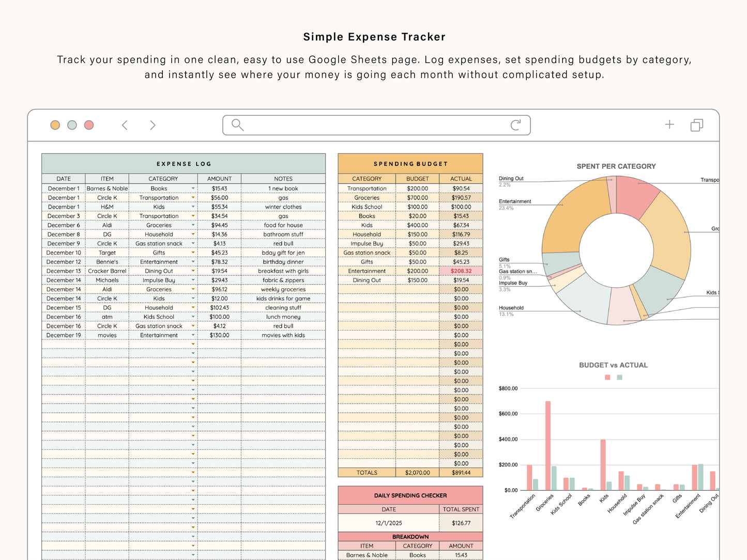Open category dropdown for Barnes & Noble row
The width and height of the screenshot is (747, 560).
pyautogui.click(x=193, y=188)
